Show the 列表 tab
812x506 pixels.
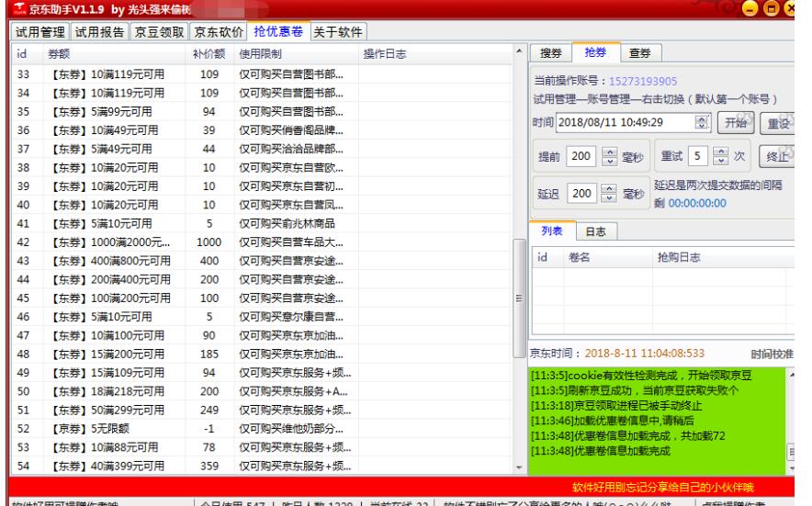point(551,231)
